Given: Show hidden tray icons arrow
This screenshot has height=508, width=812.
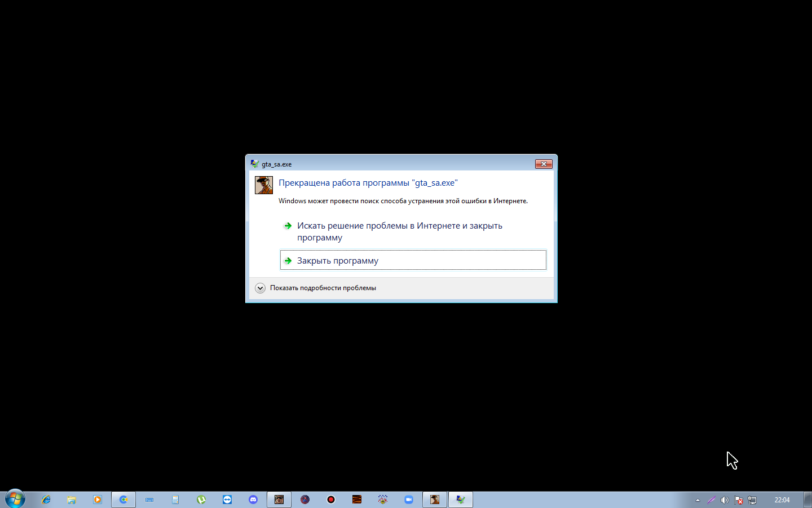Looking at the screenshot, I should pos(698,500).
